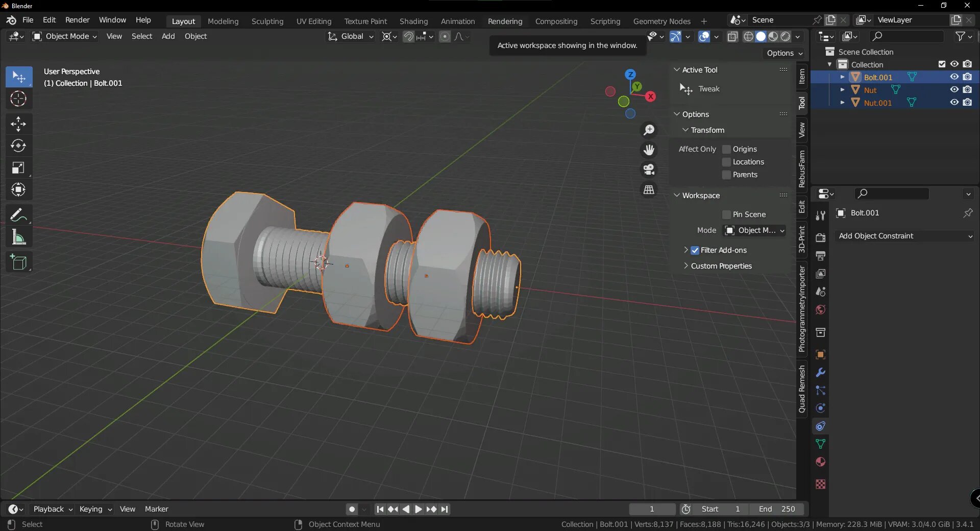Image resolution: width=980 pixels, height=531 pixels.
Task: Open the Keying popover button
Action: [x=95, y=509]
